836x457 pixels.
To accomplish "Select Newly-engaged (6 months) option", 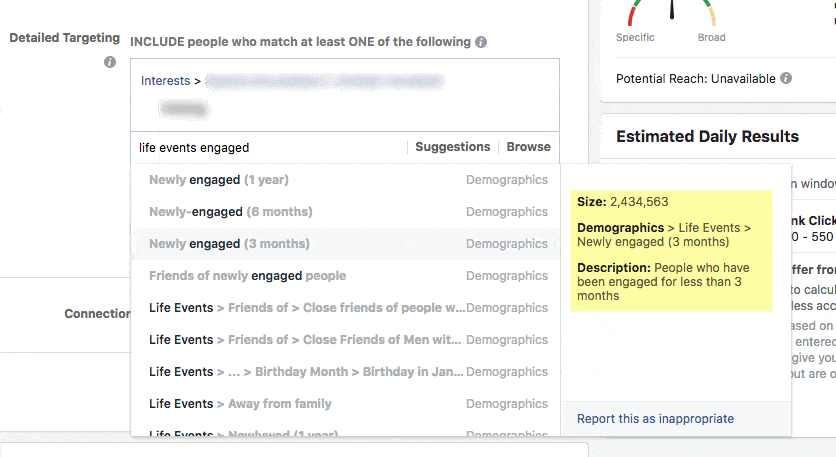I will pyautogui.click(x=230, y=212).
